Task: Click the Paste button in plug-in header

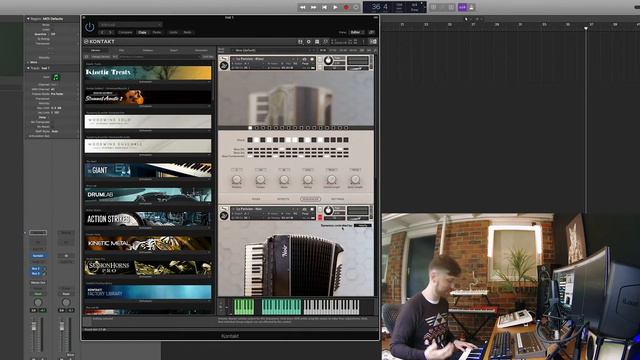Action: click(157, 32)
